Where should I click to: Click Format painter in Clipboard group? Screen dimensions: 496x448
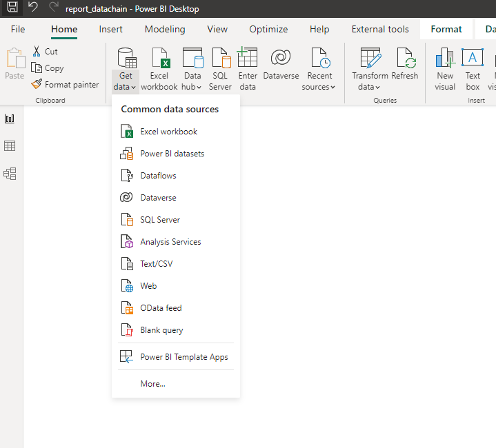65,85
